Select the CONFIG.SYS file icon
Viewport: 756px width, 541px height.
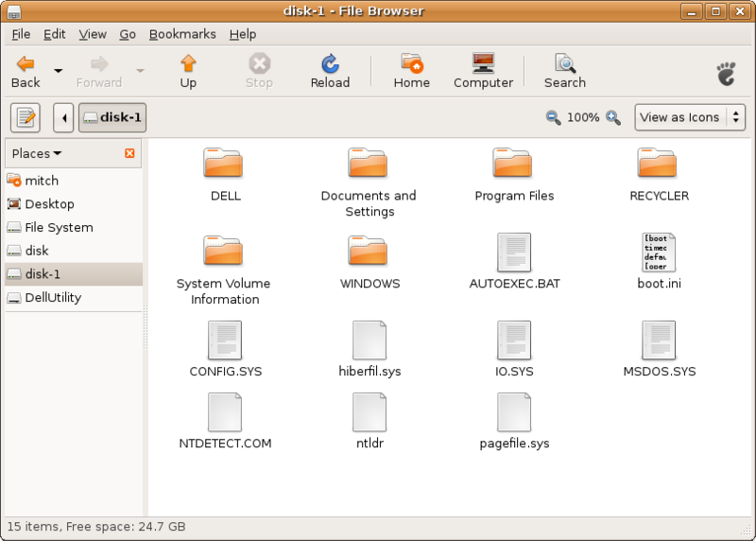point(225,340)
